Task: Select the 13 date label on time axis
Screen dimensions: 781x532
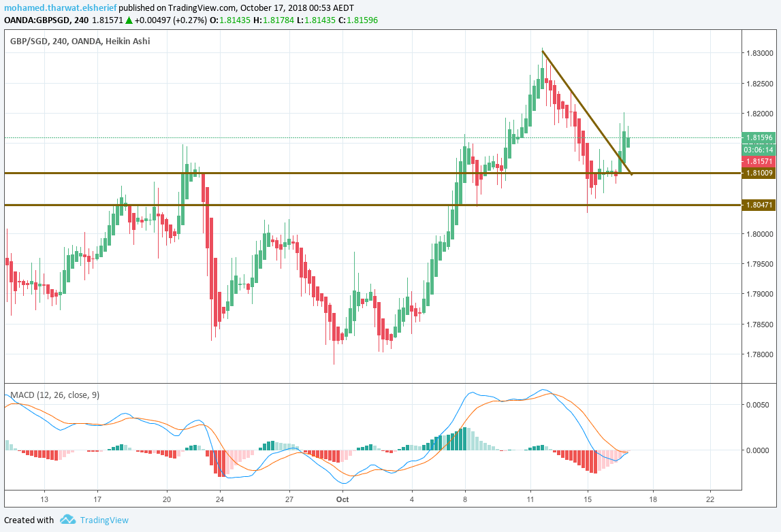Action: point(44,499)
